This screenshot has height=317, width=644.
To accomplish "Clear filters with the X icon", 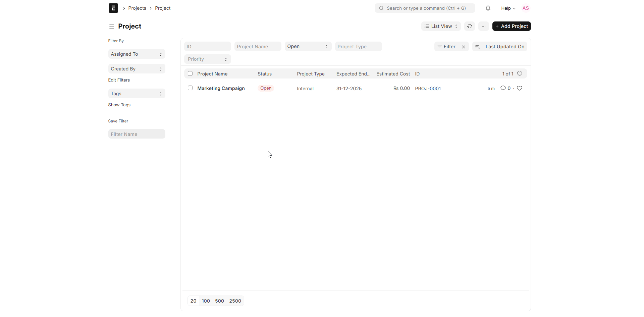I will pos(463,47).
